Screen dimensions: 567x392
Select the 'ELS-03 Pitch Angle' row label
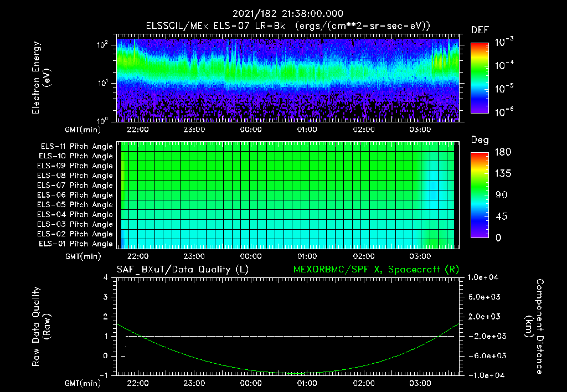click(x=75, y=225)
